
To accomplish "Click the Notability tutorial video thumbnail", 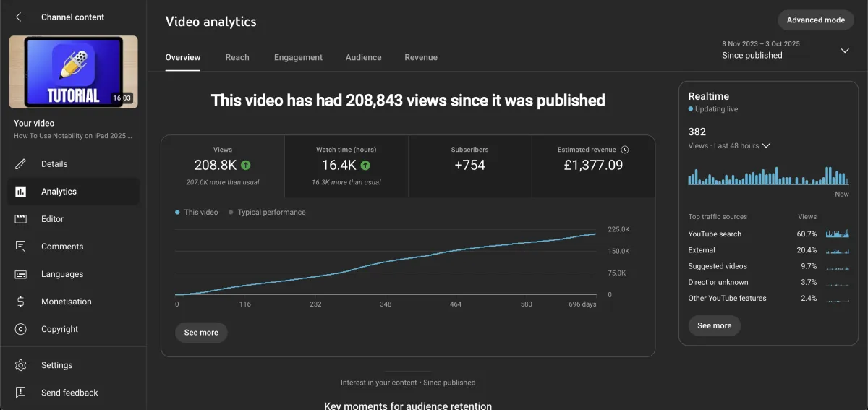I will point(73,72).
